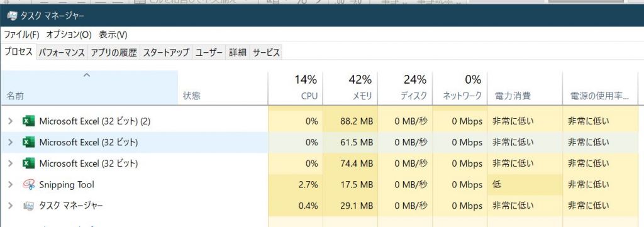Screen dimensions: 644x227
Task: Expand the タスク マネージャー process entry
Action: pos(11,206)
